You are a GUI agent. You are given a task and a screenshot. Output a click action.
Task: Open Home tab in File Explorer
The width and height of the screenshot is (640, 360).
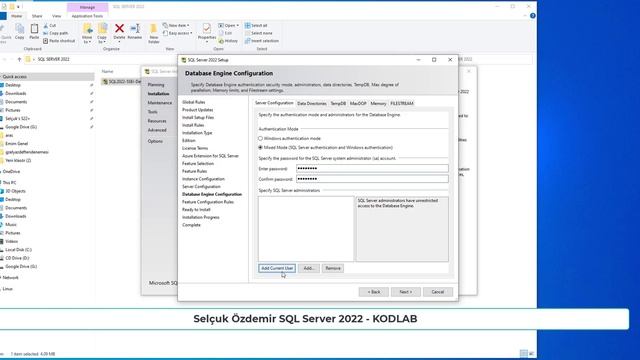[x=16, y=16]
